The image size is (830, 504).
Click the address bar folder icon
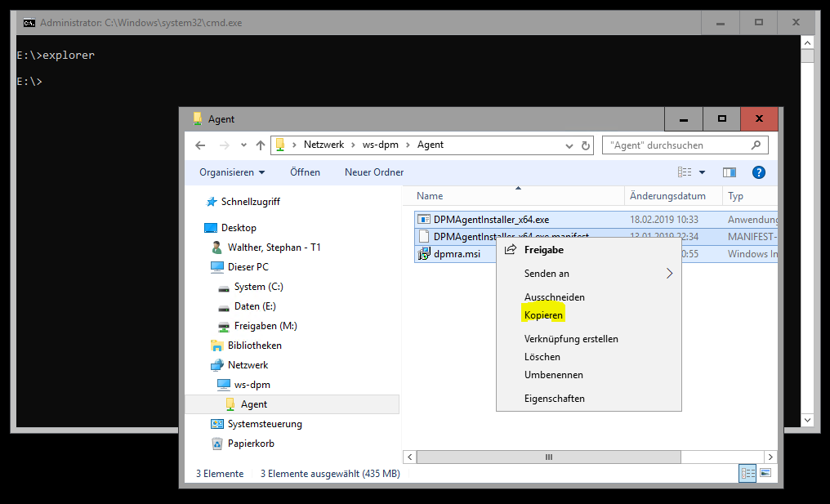coord(280,145)
